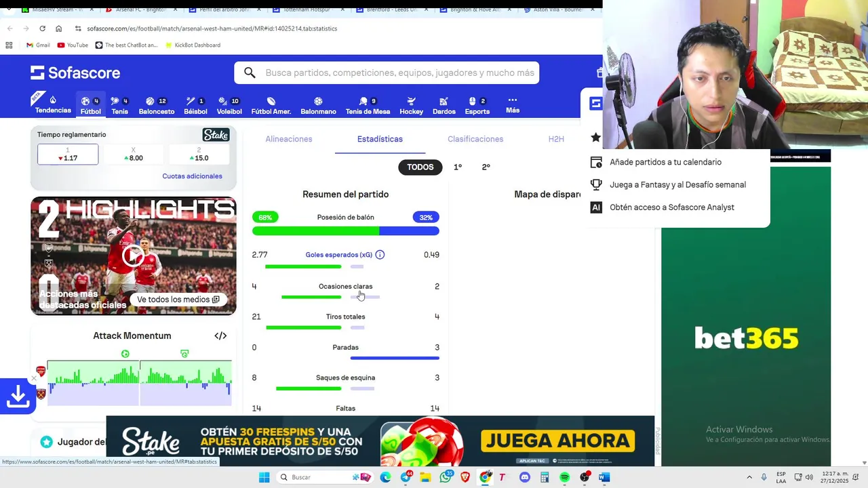Open the H2H tab

tap(556, 139)
